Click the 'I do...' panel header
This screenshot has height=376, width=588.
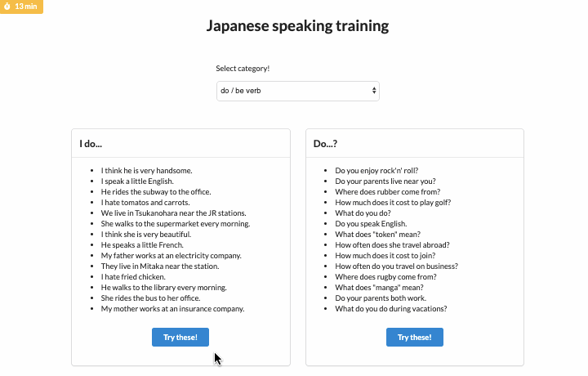[x=91, y=144]
